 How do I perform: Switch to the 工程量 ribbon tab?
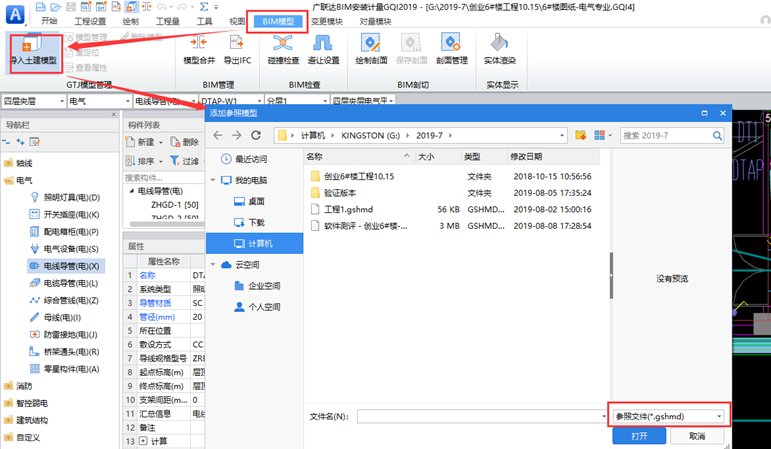(169, 21)
